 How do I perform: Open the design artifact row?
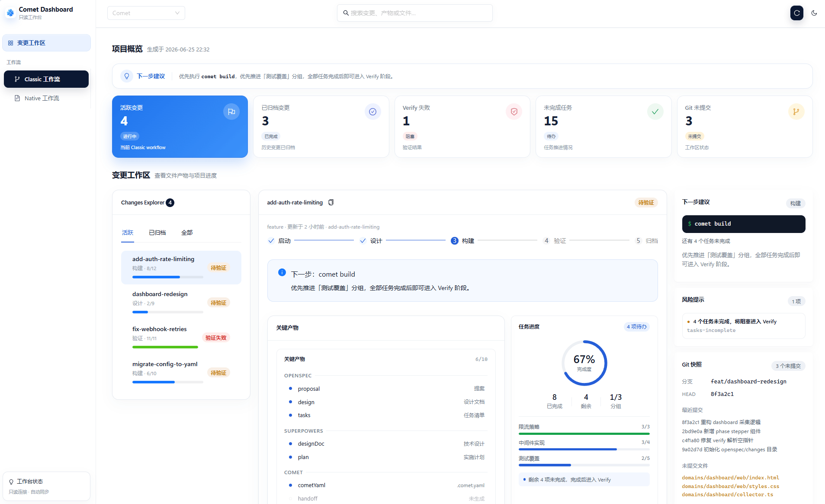coord(386,402)
